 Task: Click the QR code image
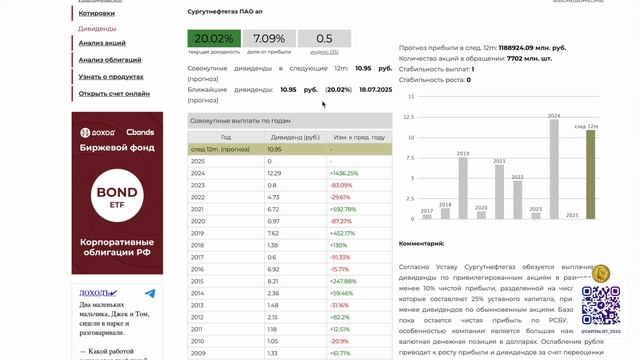tap(601, 305)
